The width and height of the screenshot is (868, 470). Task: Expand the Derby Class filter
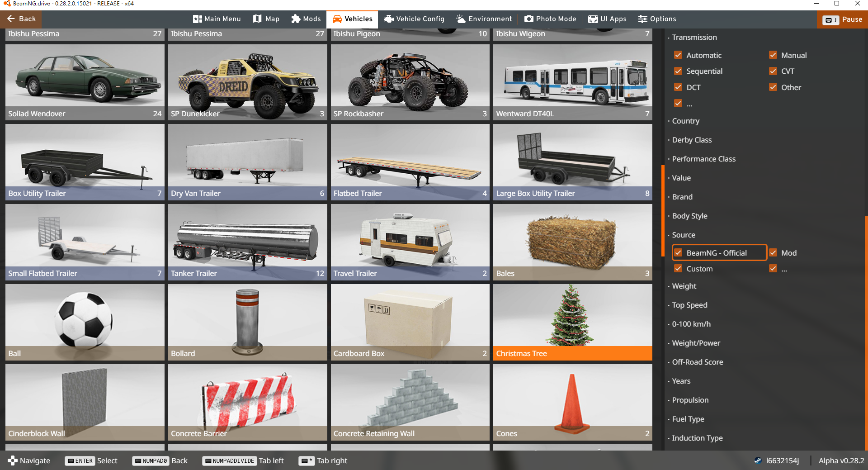(x=692, y=140)
